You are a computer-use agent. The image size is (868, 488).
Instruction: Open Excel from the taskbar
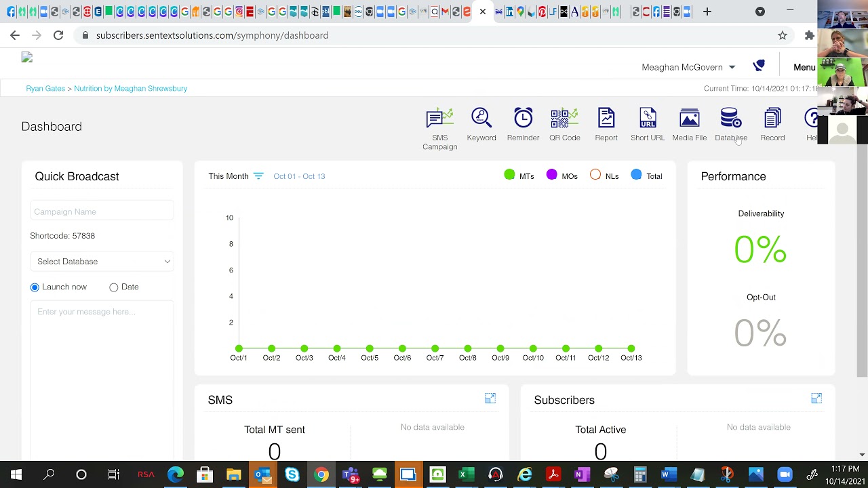pos(467,474)
